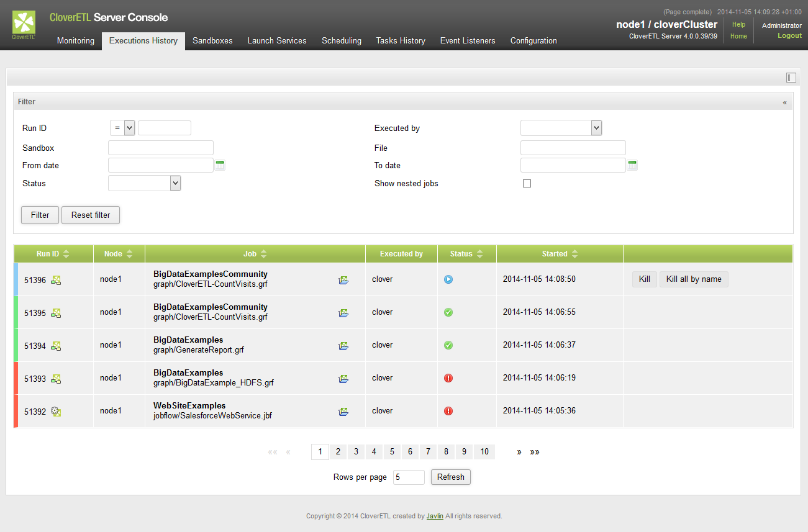The height and width of the screenshot is (532, 808).
Task: Click the Reset filter button
Action: coord(91,215)
